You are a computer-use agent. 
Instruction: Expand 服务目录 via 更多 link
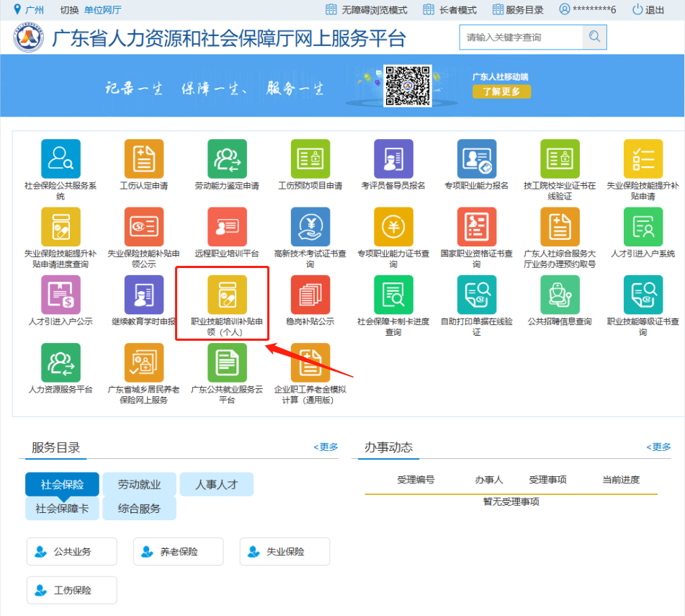tap(326, 447)
